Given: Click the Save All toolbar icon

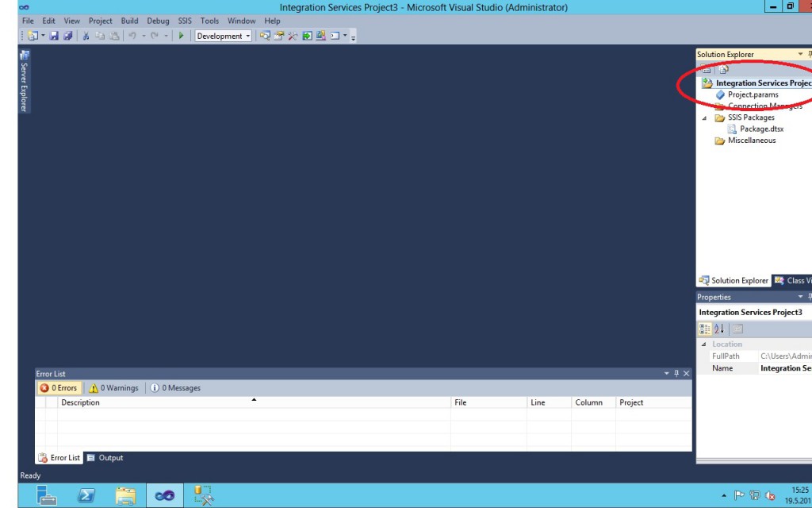Looking at the screenshot, I should 67,36.
